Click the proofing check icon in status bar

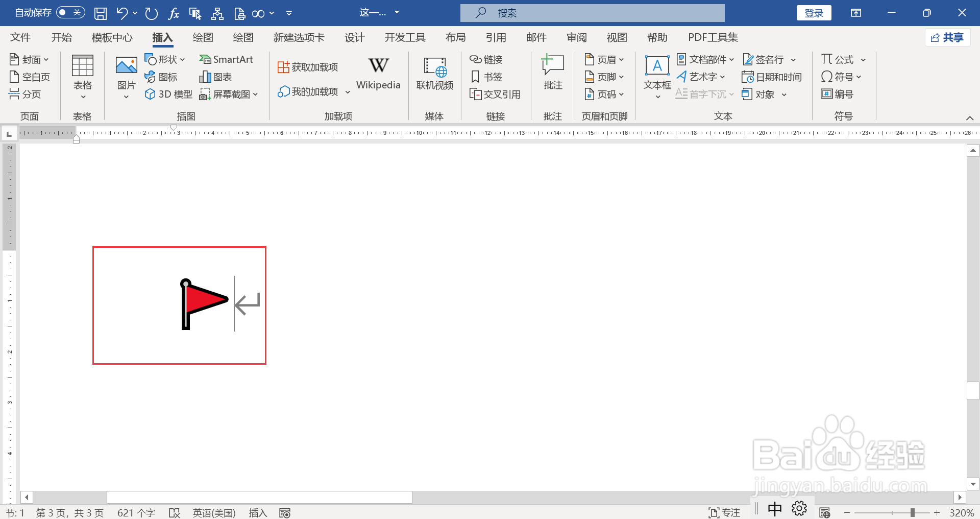[175, 513]
